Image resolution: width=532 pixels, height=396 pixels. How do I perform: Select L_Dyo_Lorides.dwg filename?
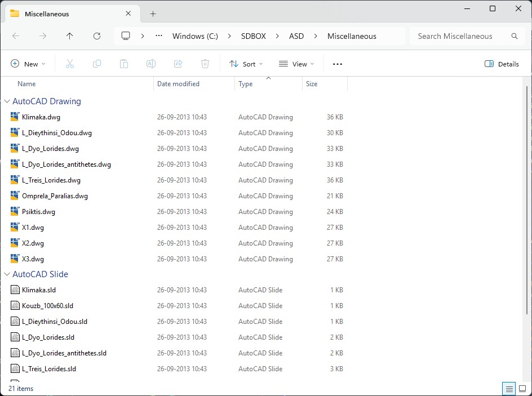50,149
